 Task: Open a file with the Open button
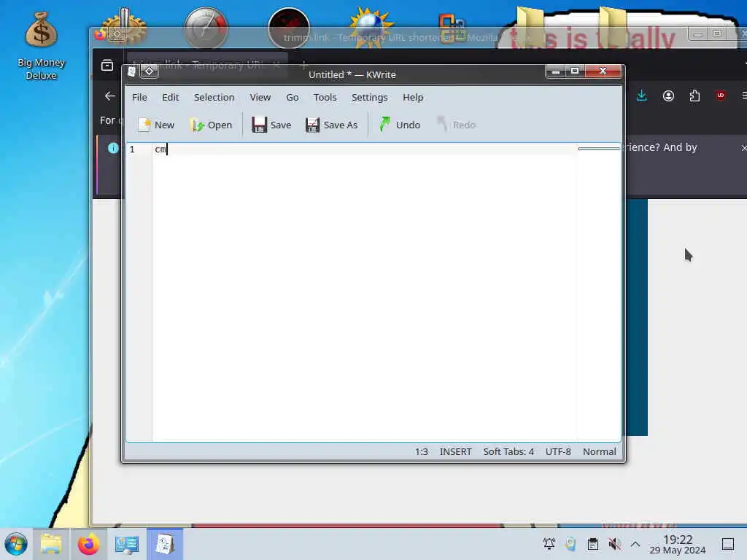click(211, 125)
